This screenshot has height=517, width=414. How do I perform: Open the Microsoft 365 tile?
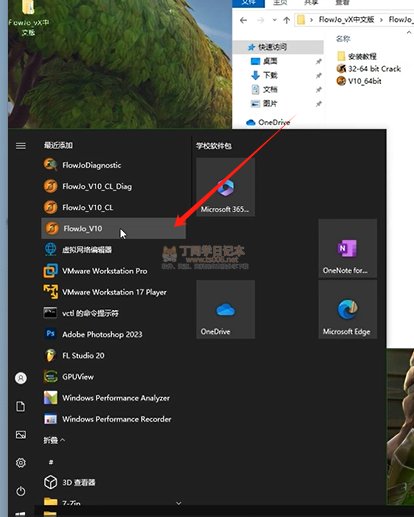pos(226,187)
